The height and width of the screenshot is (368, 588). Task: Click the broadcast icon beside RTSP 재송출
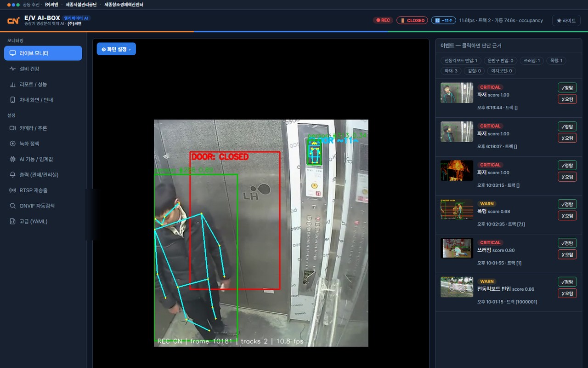tap(12, 190)
